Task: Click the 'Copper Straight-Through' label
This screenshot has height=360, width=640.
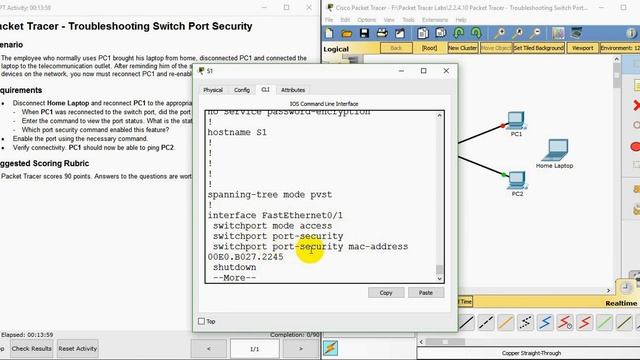Action: tap(531, 353)
